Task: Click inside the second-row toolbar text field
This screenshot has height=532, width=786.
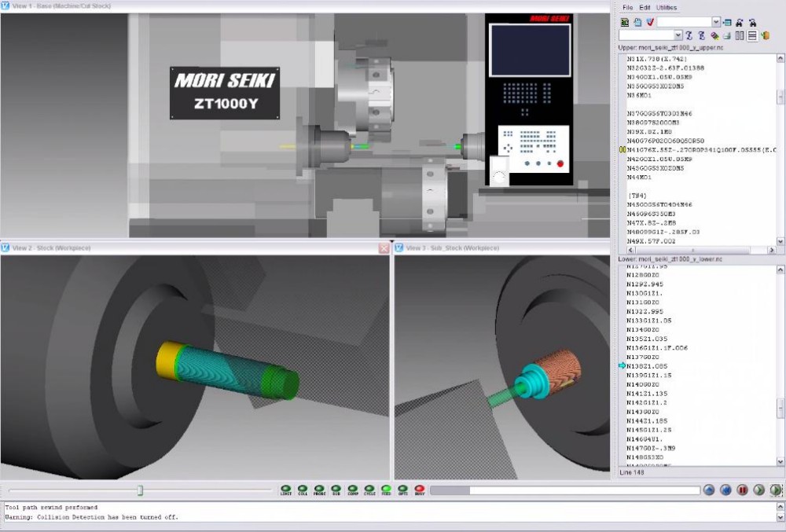Action: (x=646, y=35)
